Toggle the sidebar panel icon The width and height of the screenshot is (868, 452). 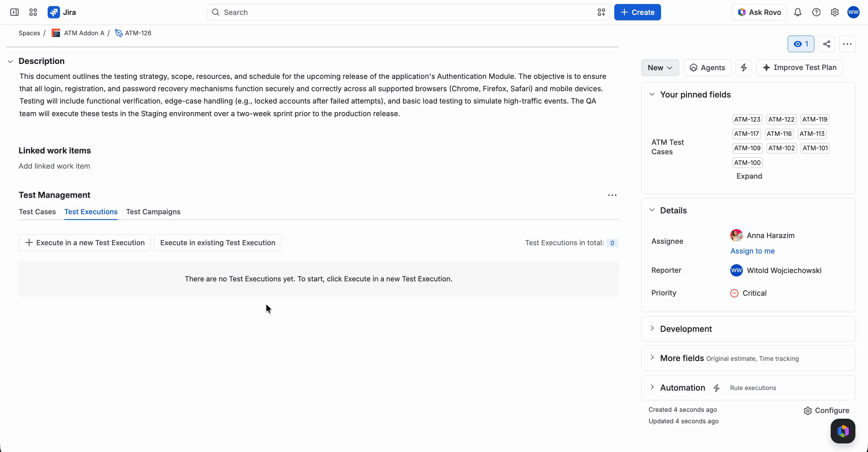coord(14,12)
